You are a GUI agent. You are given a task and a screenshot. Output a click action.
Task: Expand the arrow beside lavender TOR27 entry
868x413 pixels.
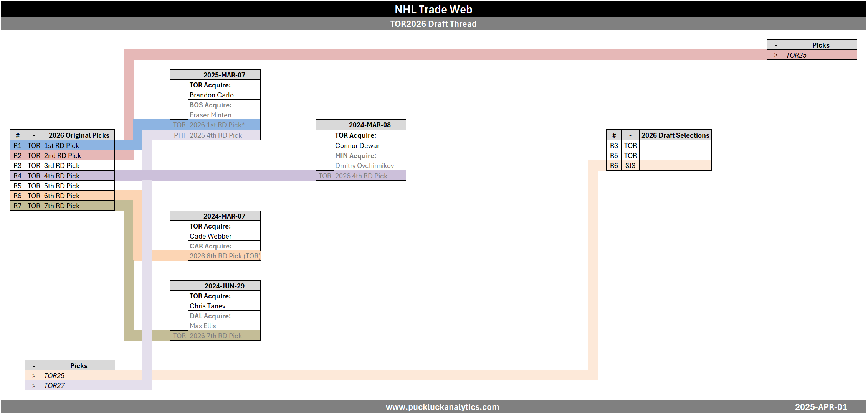click(34, 386)
